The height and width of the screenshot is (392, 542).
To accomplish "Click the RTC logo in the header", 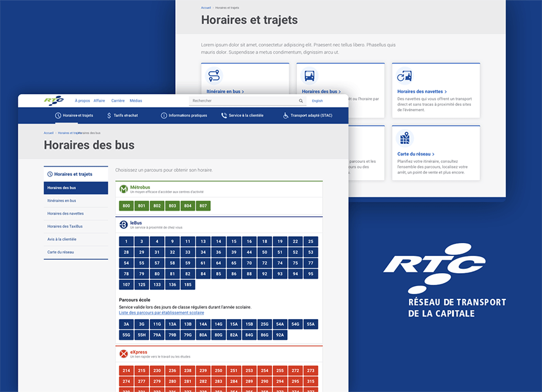I will click(54, 100).
